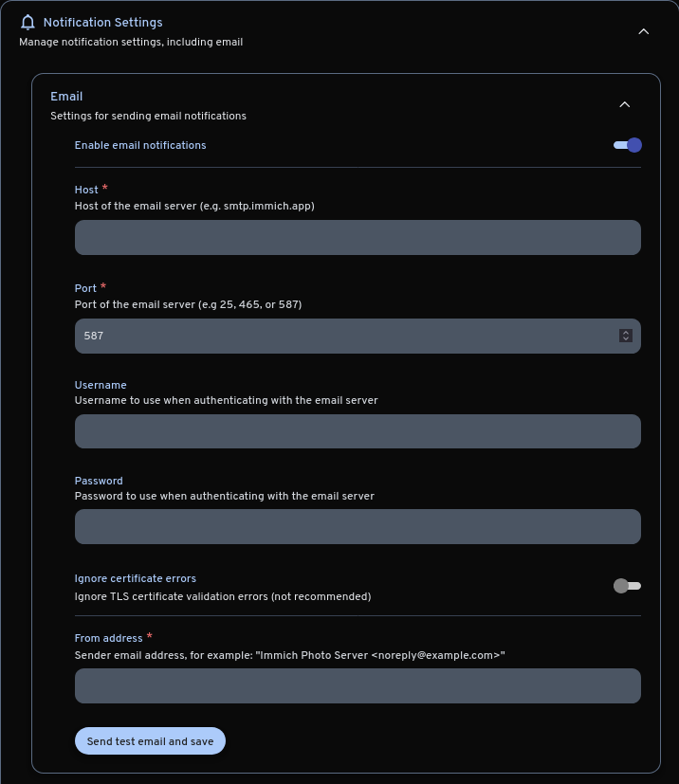Viewport: 679px width, 784px height.
Task: Toggle Ignore certificate errors on
Action: click(627, 586)
